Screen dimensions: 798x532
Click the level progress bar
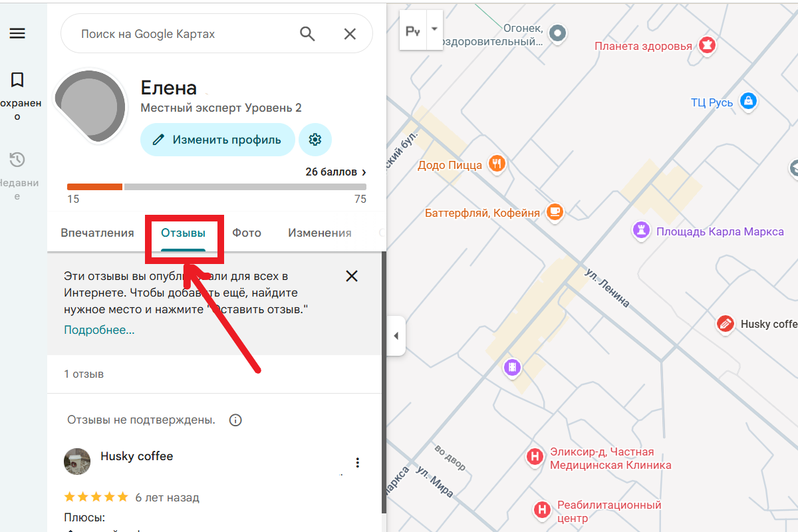(x=216, y=187)
